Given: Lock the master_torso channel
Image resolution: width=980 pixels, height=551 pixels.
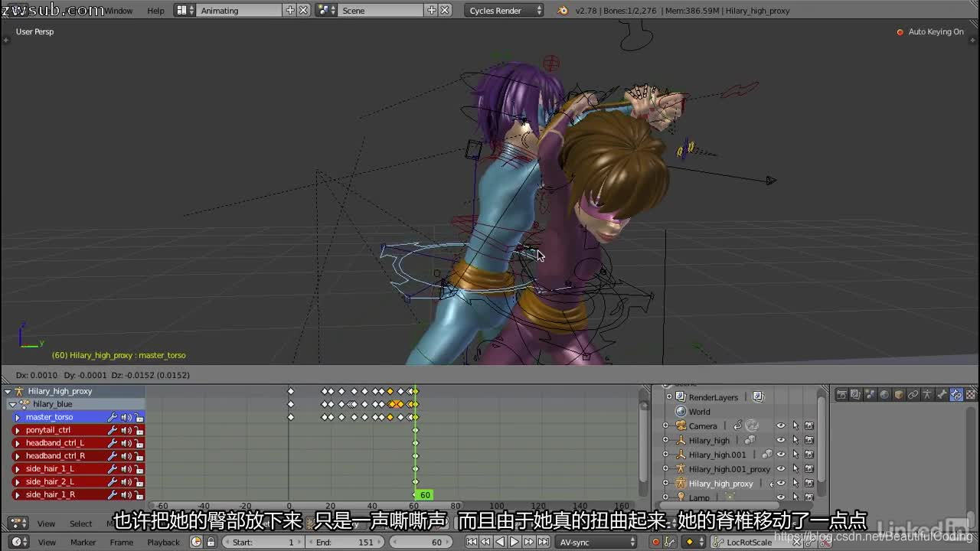Looking at the screenshot, I should (139, 417).
